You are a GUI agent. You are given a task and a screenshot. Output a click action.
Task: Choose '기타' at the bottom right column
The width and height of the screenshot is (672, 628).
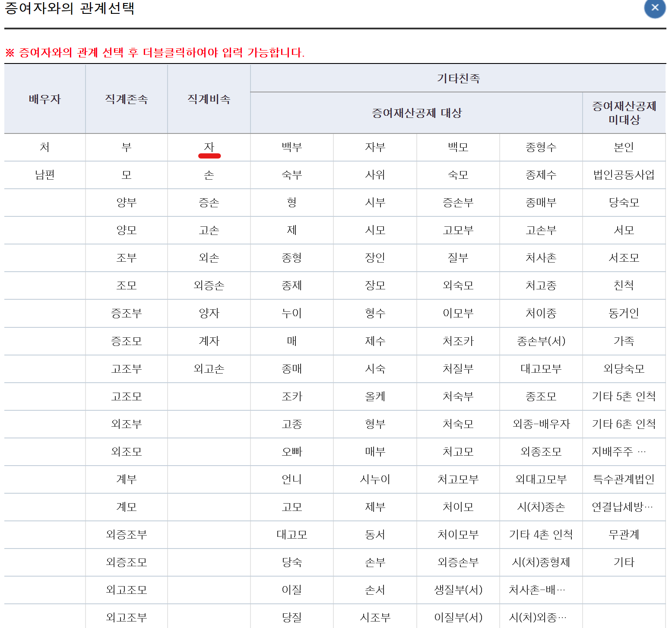(x=624, y=562)
